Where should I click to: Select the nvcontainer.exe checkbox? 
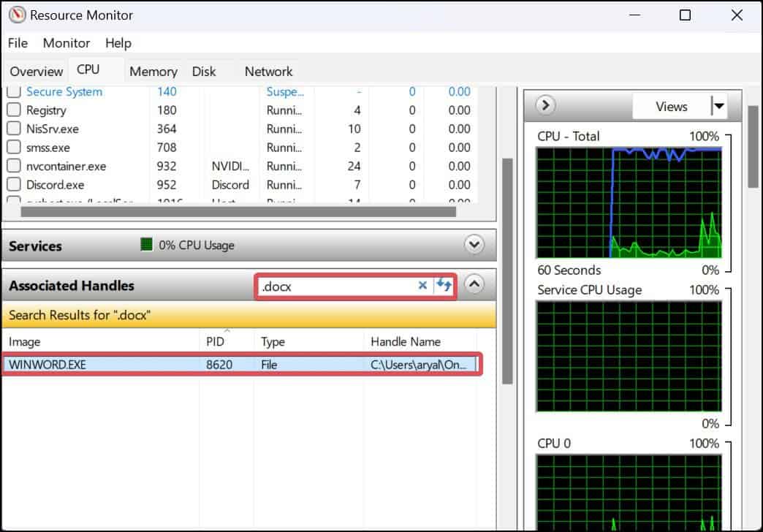pos(14,165)
